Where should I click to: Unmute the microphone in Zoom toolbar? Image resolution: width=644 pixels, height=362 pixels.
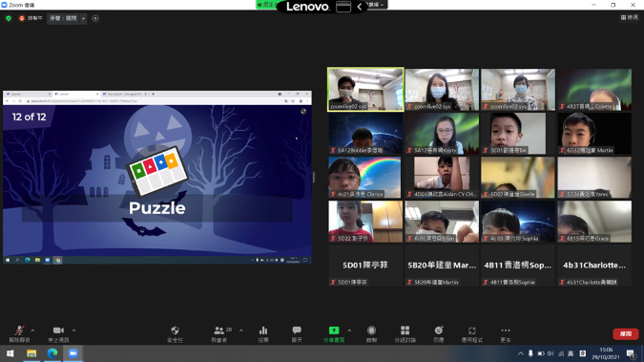coord(19,333)
